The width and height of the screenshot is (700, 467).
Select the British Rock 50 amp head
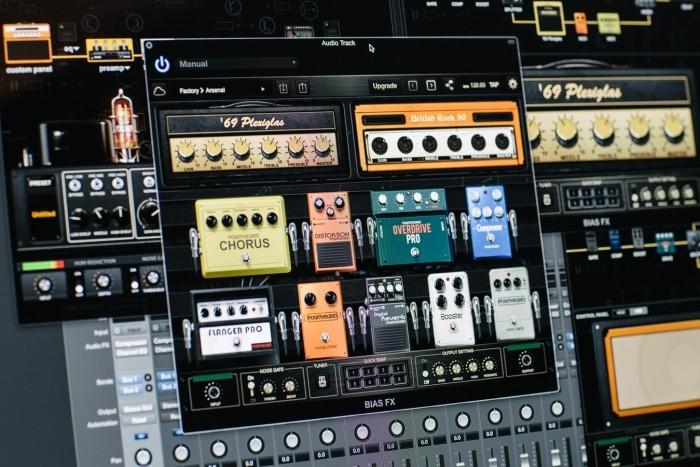click(440, 136)
